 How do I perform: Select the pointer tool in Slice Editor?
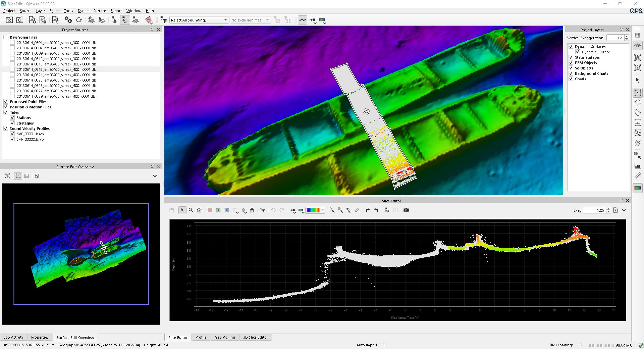[x=182, y=210]
